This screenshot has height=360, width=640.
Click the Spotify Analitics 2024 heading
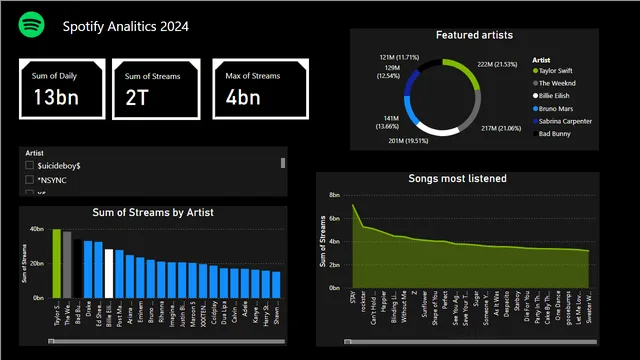pyautogui.click(x=126, y=27)
